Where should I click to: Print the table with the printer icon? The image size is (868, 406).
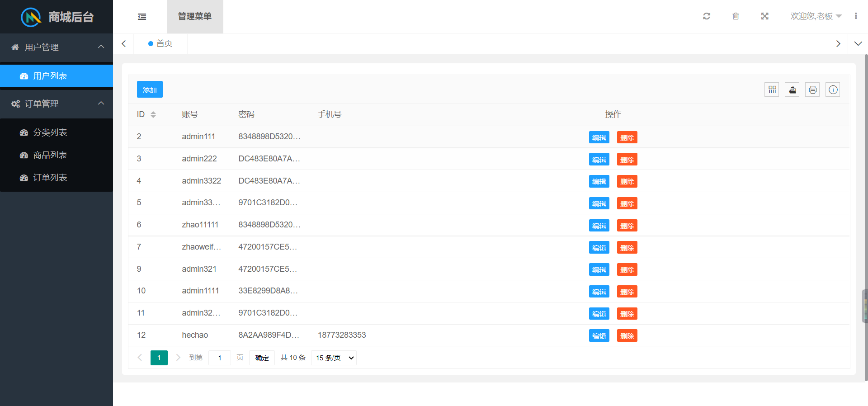click(x=813, y=90)
